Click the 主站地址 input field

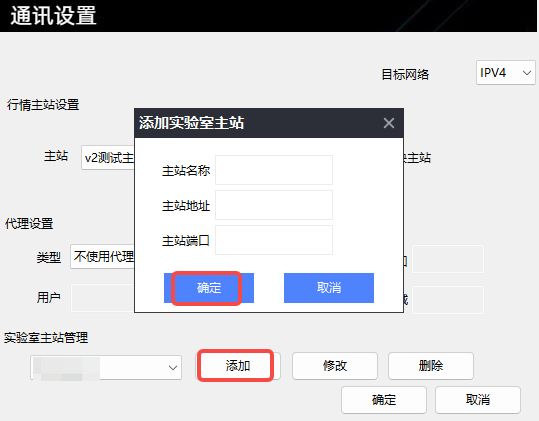[274, 205]
